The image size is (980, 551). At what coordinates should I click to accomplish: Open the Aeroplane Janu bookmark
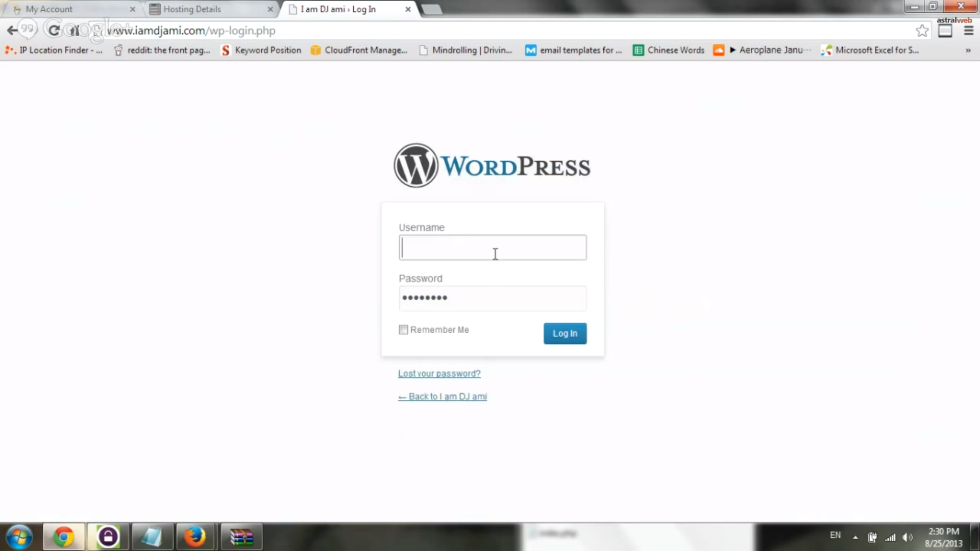762,50
